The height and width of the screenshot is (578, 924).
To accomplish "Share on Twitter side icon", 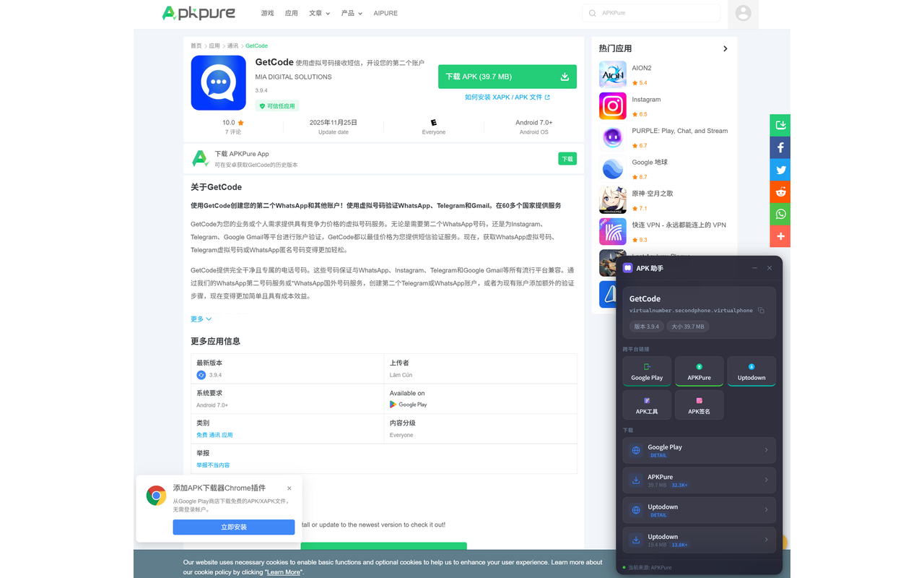I will coord(780,170).
